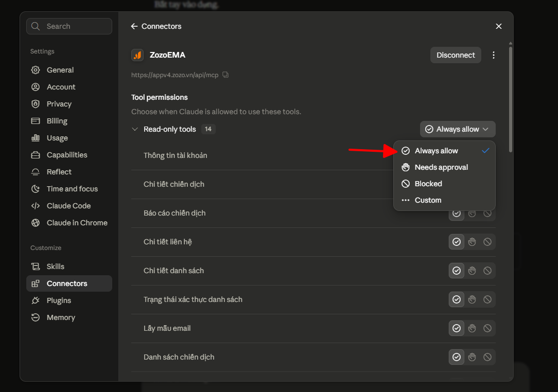Image resolution: width=558 pixels, height=392 pixels.
Task: Open General settings
Action: pos(69,70)
